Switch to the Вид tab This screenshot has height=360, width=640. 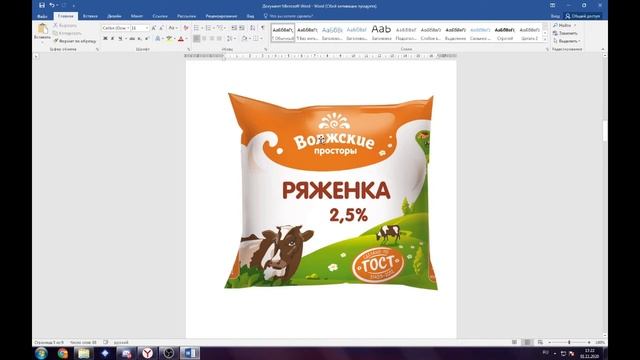pos(250,16)
